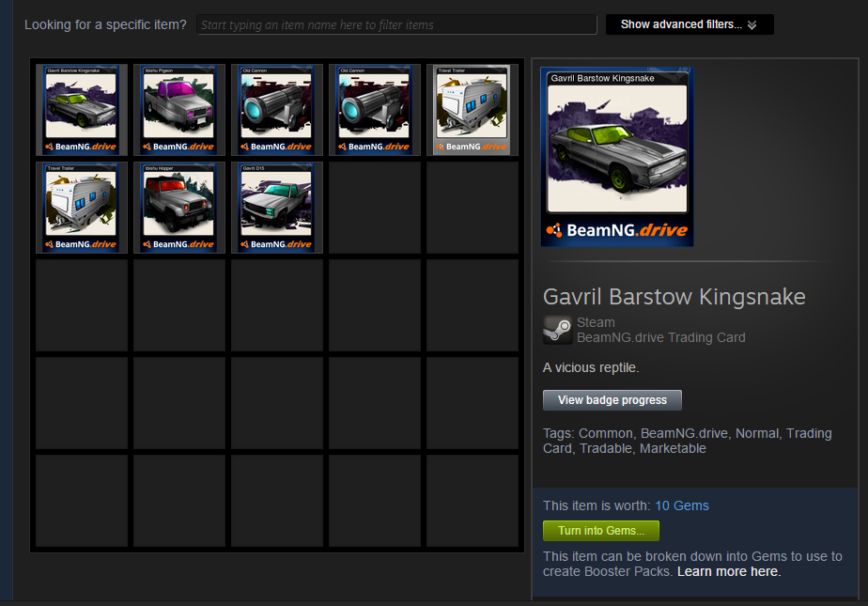Image resolution: width=868 pixels, height=606 pixels.
Task: Expand Show advanced filters
Action: coord(690,24)
